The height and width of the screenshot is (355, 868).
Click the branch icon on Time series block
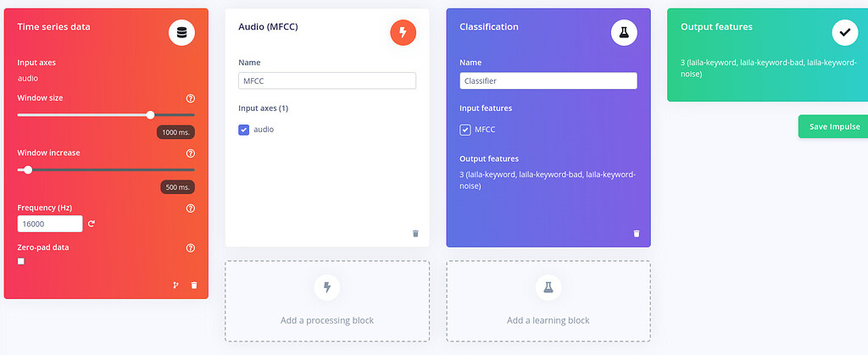(176, 286)
